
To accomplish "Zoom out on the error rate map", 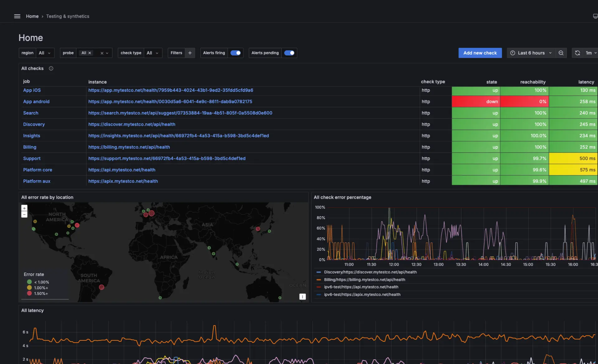I will (24, 214).
